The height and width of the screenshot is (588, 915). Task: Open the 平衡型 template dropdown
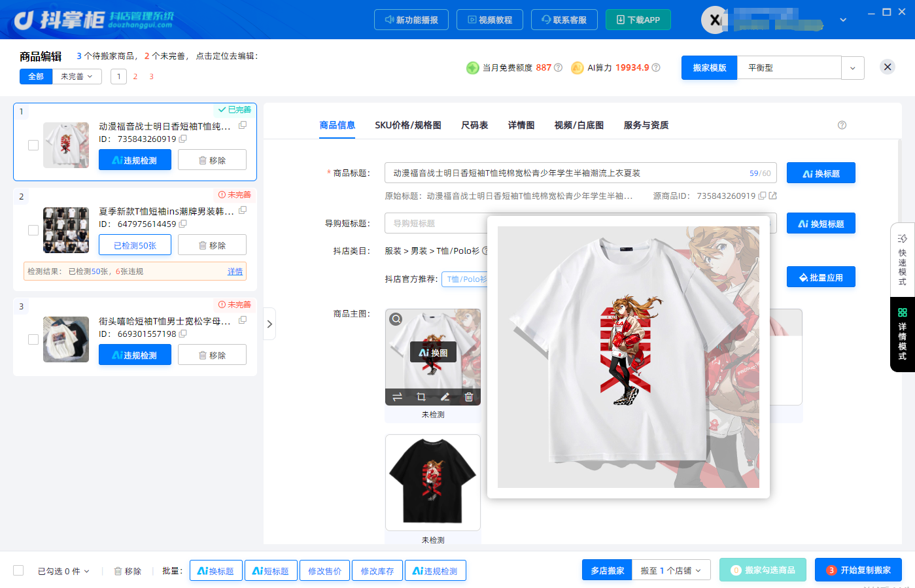pos(853,68)
